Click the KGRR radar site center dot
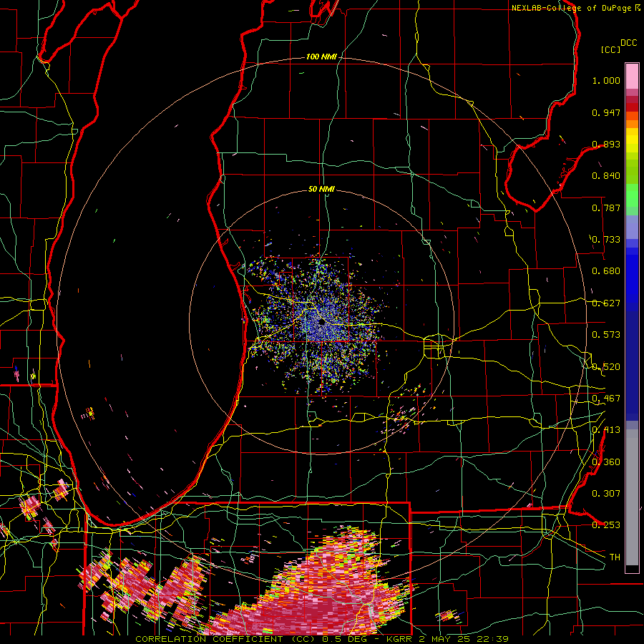Image resolution: width=644 pixels, height=644 pixels. (322, 323)
